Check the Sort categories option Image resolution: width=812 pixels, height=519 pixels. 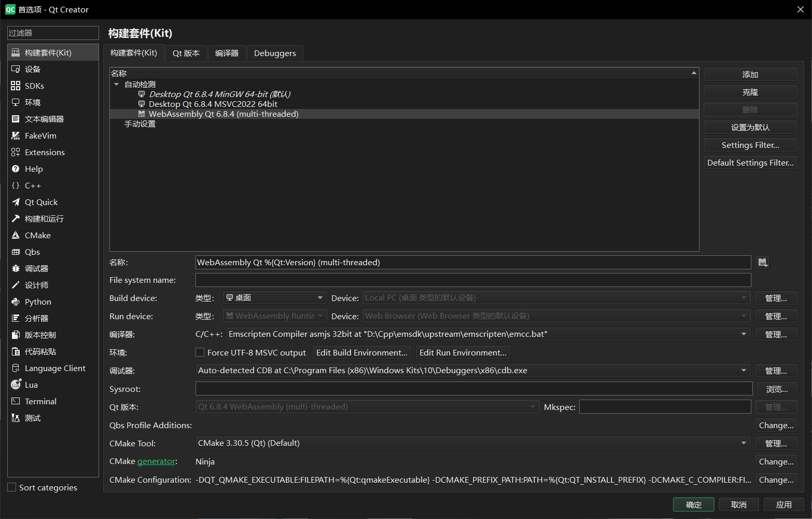tap(12, 487)
